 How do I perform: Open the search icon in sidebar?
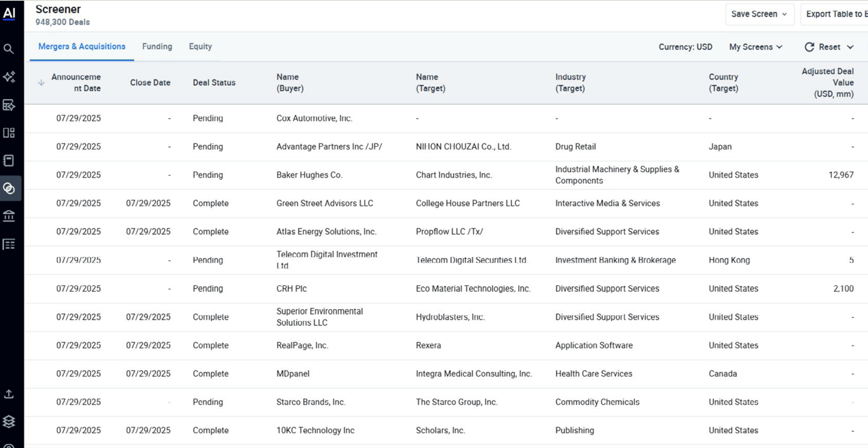(9, 49)
